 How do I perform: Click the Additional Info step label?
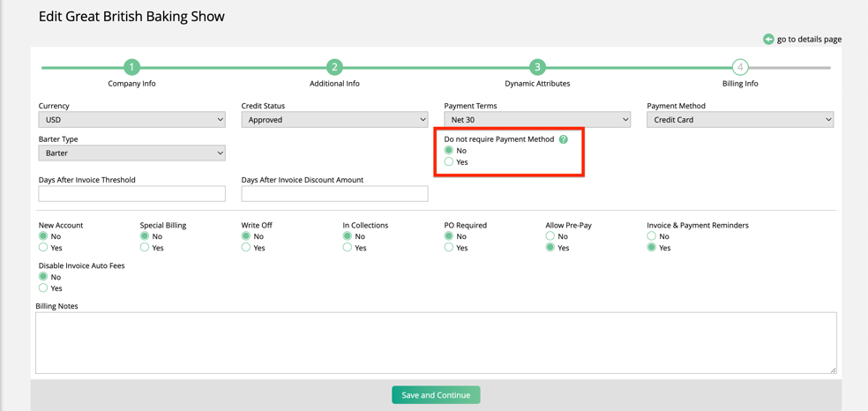point(334,84)
